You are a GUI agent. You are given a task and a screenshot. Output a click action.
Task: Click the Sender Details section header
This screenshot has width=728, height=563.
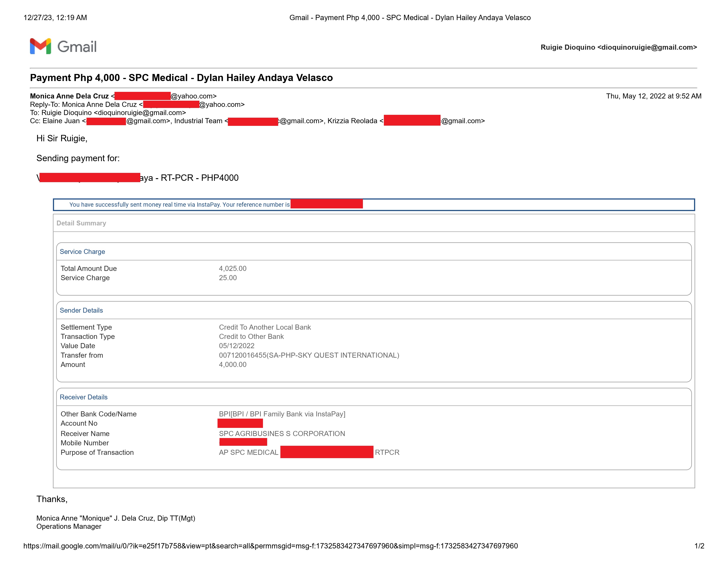pyautogui.click(x=81, y=310)
